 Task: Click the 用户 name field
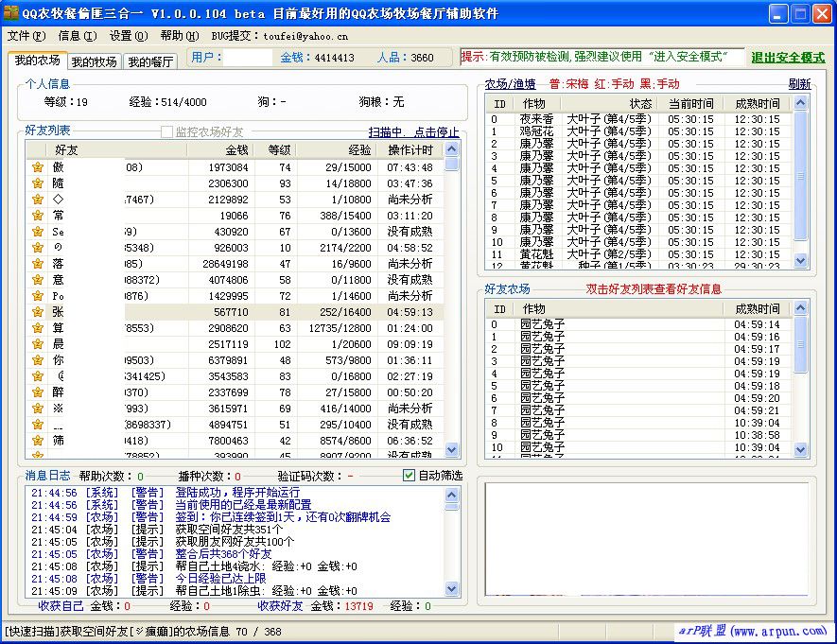pos(248,58)
